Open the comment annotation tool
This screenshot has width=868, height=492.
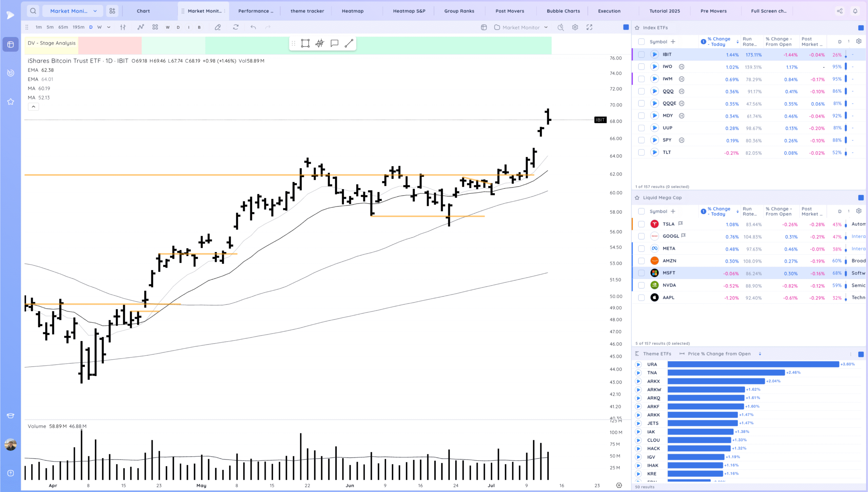pyautogui.click(x=334, y=43)
